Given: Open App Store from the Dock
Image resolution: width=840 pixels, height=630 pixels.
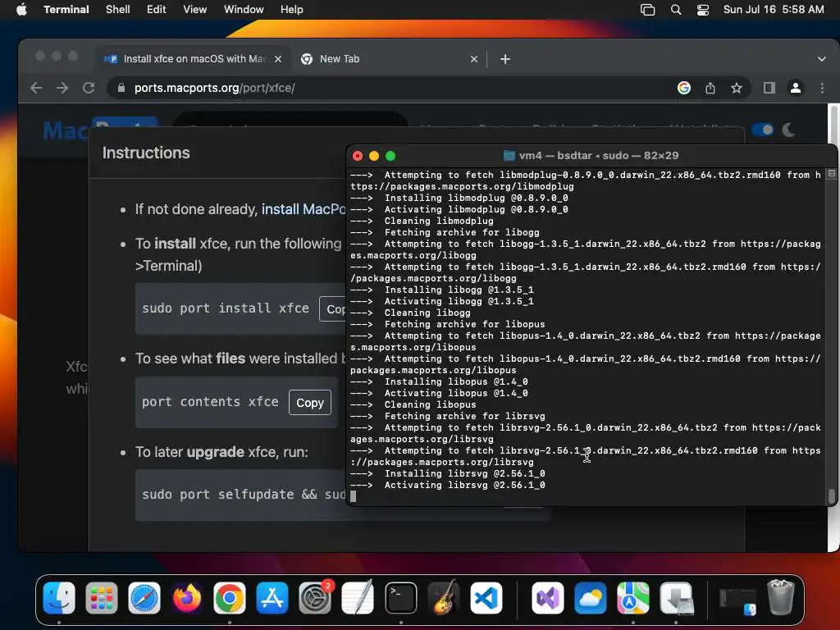Looking at the screenshot, I should tap(272, 598).
